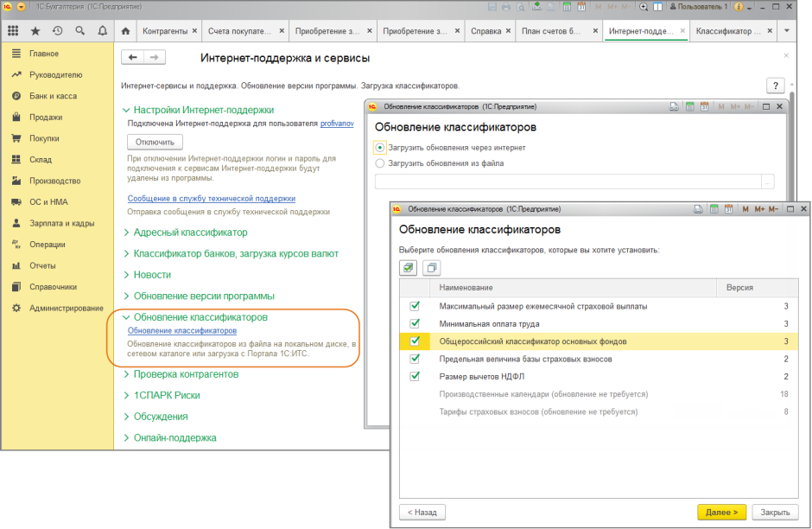
Task: Open 'Обновление классификаторов' blue link
Action: (182, 330)
